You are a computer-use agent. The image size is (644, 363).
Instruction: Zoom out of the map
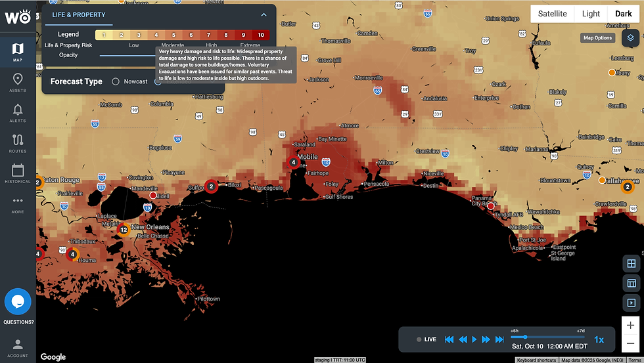tap(630, 343)
